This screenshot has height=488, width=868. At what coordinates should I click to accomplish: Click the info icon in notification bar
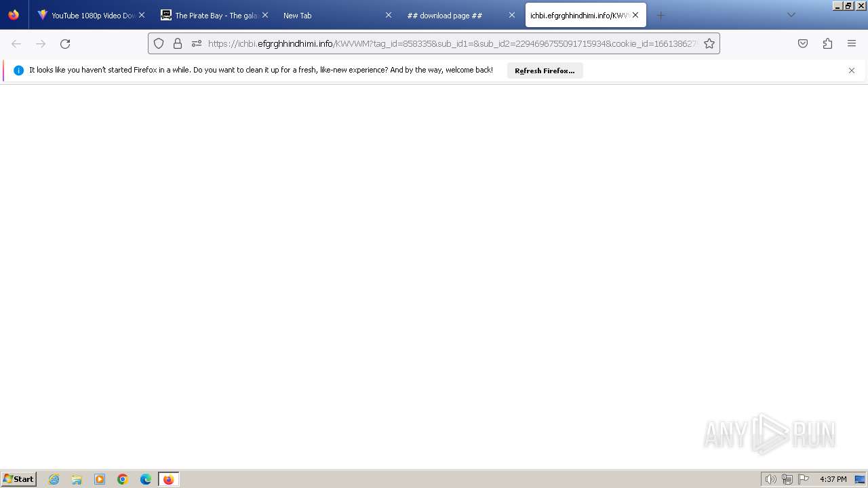[18, 70]
